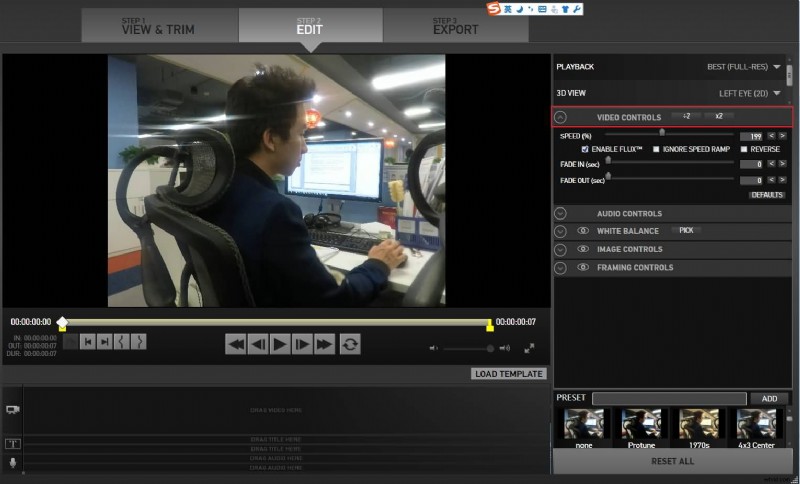Click into the Preset name input field
800x484 pixels.
[x=669, y=399]
